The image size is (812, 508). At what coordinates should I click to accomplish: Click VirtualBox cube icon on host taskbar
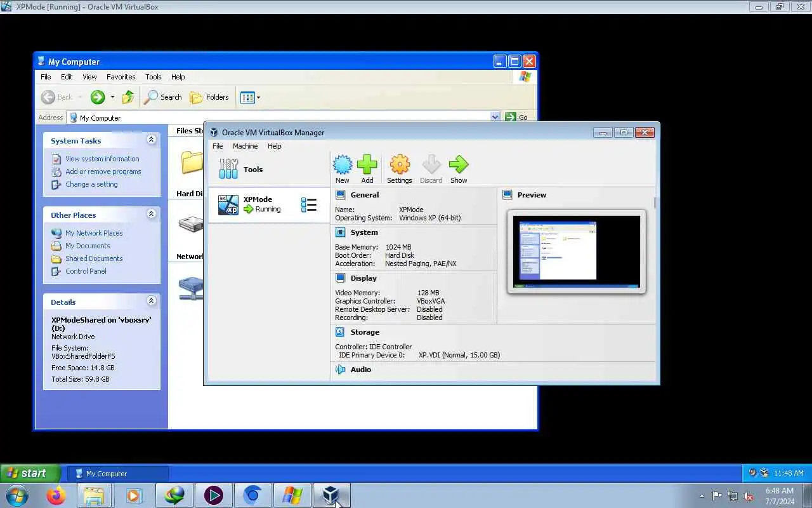pos(331,495)
